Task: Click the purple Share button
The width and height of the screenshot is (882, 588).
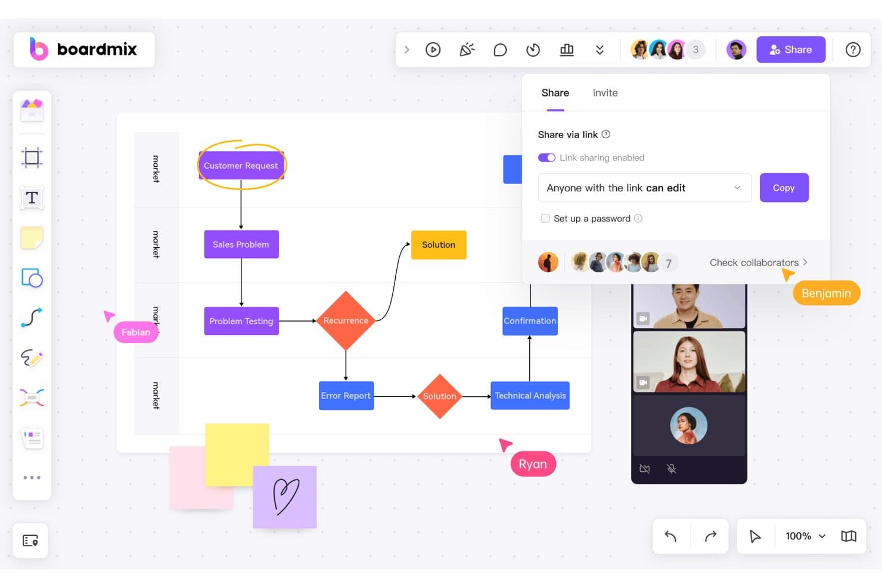Action: tap(791, 49)
